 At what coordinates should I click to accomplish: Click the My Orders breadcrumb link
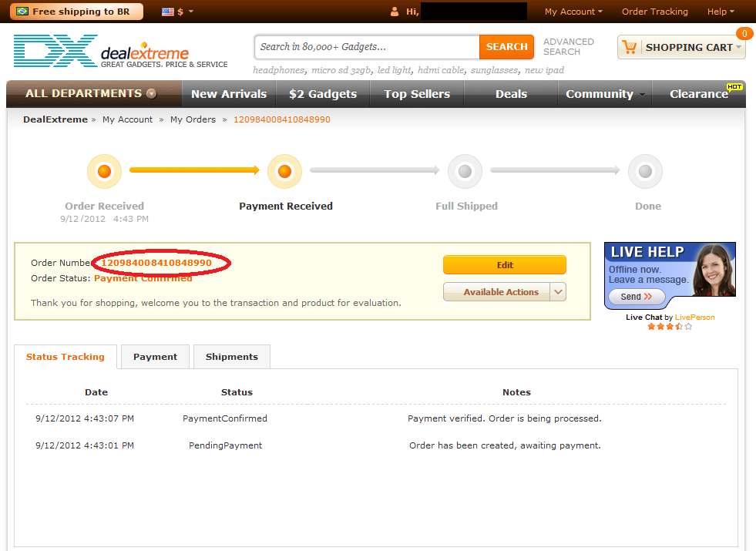[193, 119]
